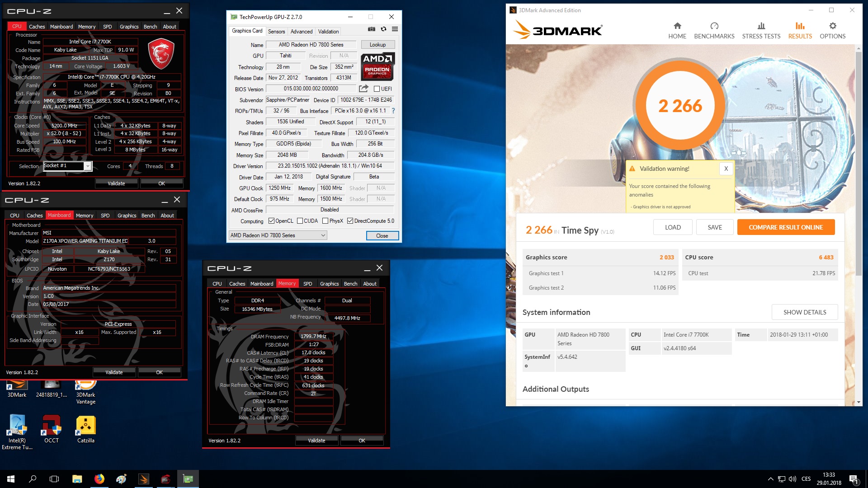Switch to the Sensors tab in GPU-Z
Screen dimensions: 868x488
[x=276, y=32]
